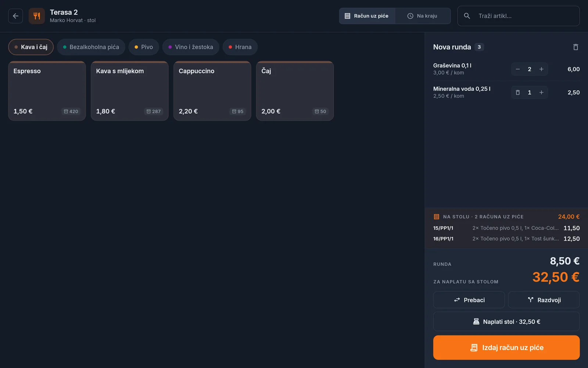Add Cappuccino to the round

[x=212, y=91]
